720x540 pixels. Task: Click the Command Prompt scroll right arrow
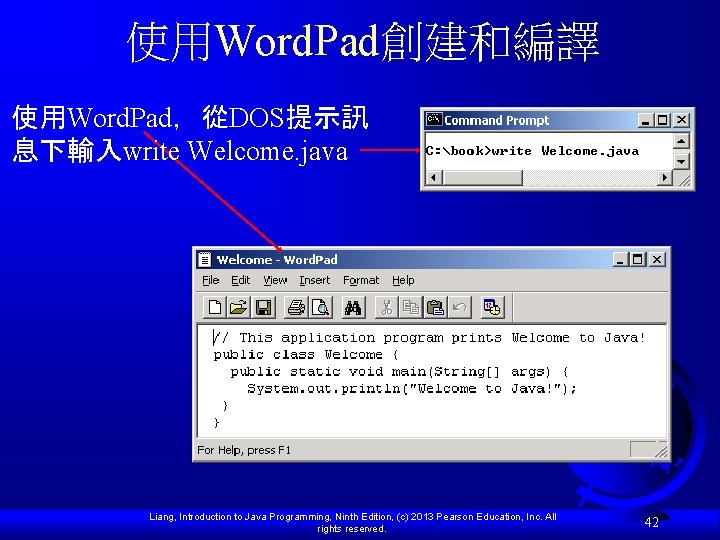664,177
